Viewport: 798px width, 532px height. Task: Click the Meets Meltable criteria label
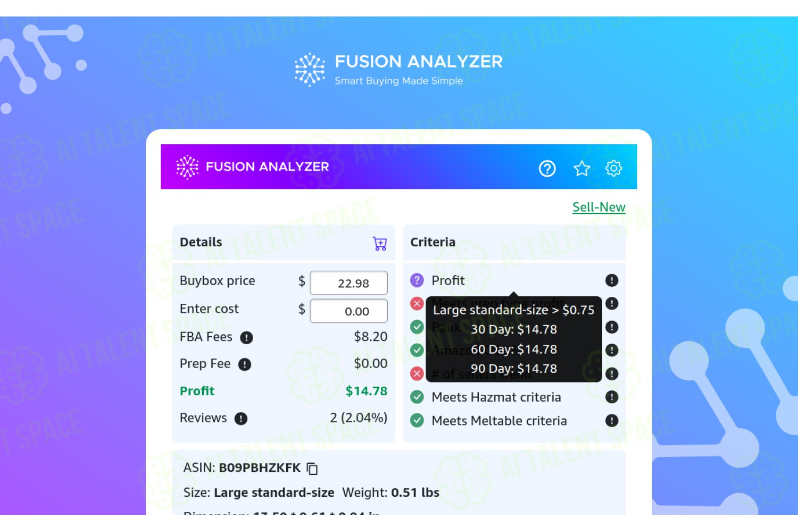coord(500,421)
